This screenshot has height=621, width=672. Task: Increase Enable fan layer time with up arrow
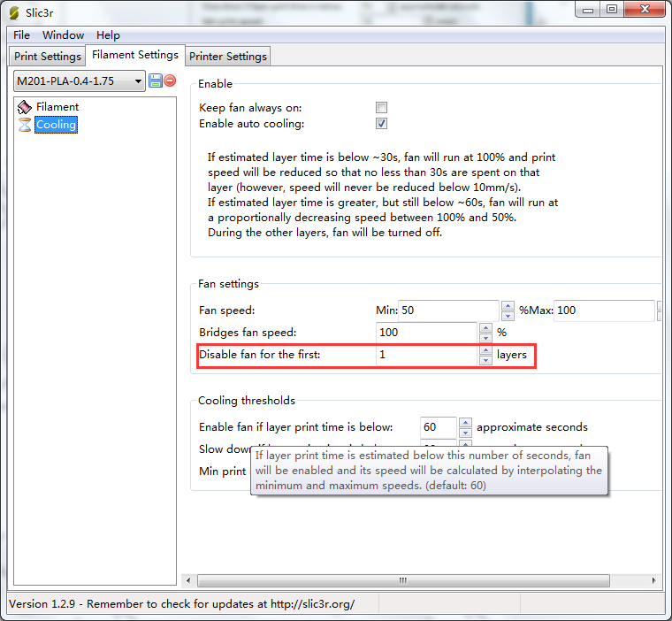[465, 423]
